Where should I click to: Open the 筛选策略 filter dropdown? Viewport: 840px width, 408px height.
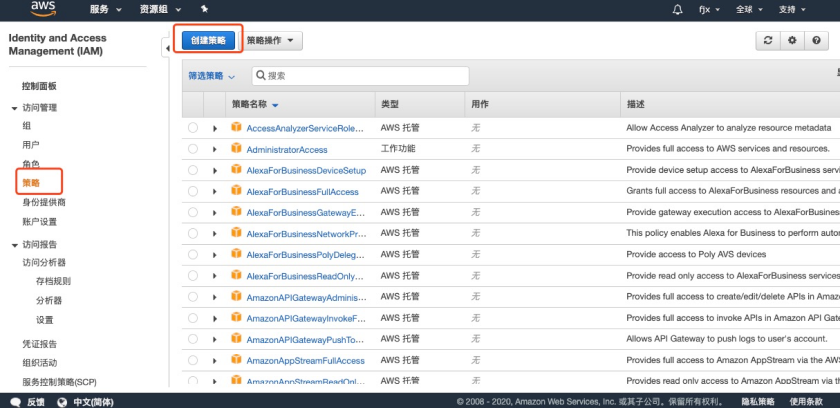212,76
